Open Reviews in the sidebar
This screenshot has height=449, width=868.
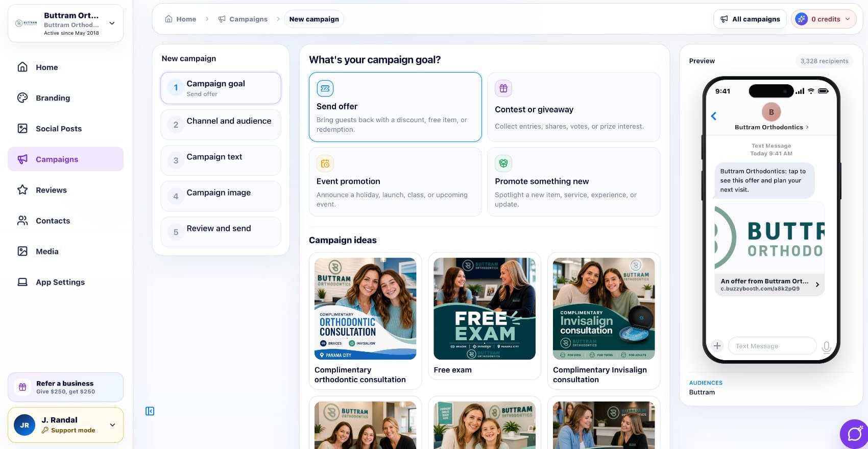[x=65, y=190]
